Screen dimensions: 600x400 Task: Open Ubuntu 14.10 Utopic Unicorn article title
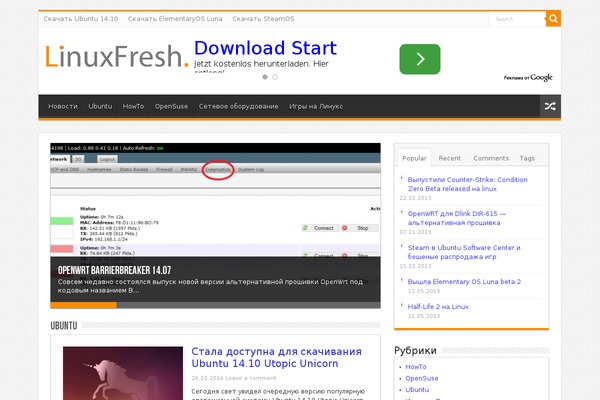(276, 358)
